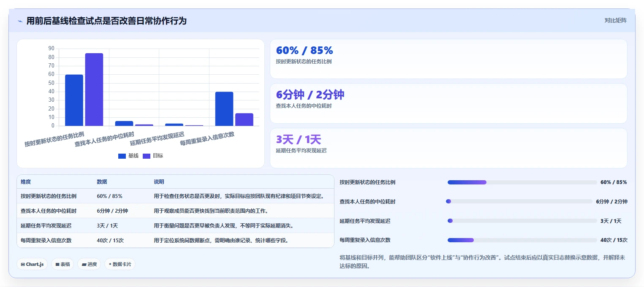Click the 维度 column header in the table
Viewport: 644px width, 287px height.
tap(26, 182)
